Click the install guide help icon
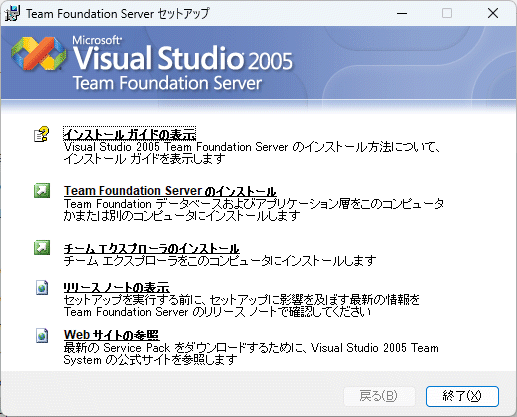The width and height of the screenshot is (517, 417). 41,134
